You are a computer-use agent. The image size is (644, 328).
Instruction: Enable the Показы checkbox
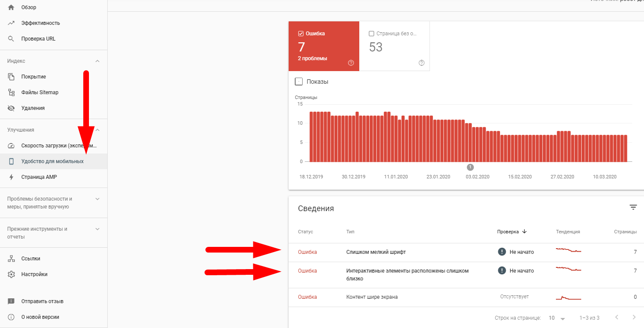299,82
